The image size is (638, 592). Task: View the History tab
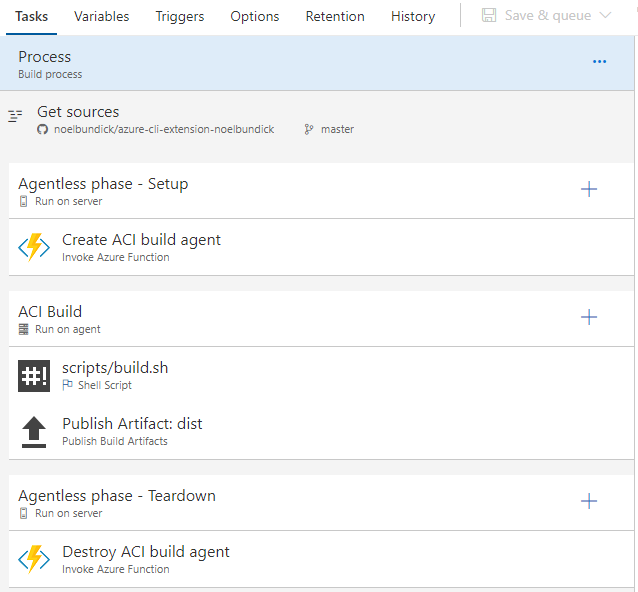click(413, 16)
